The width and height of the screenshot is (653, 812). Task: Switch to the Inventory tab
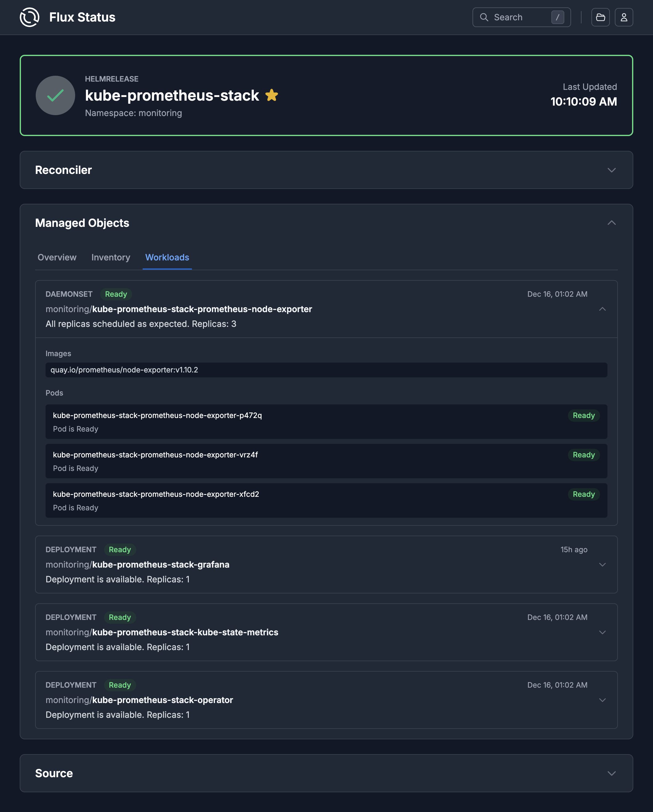point(110,257)
